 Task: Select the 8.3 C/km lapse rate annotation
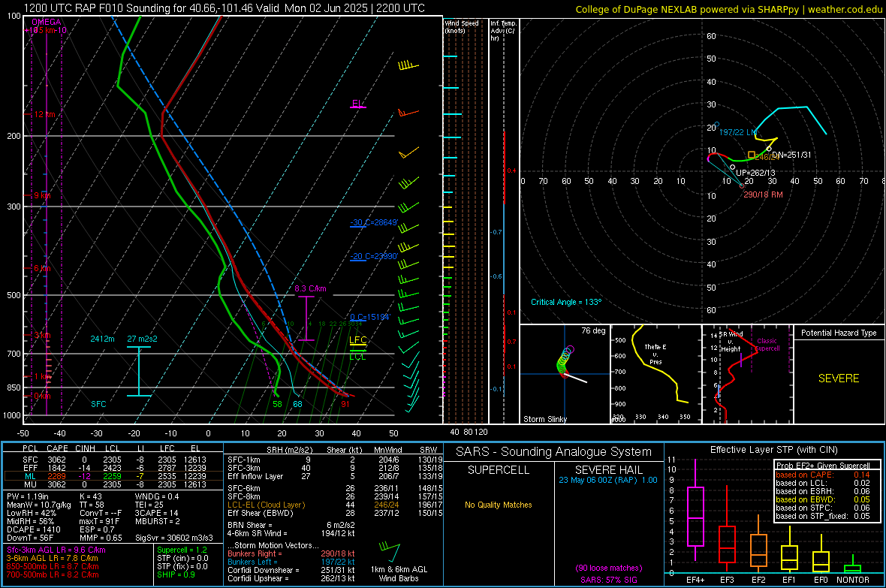(x=310, y=288)
